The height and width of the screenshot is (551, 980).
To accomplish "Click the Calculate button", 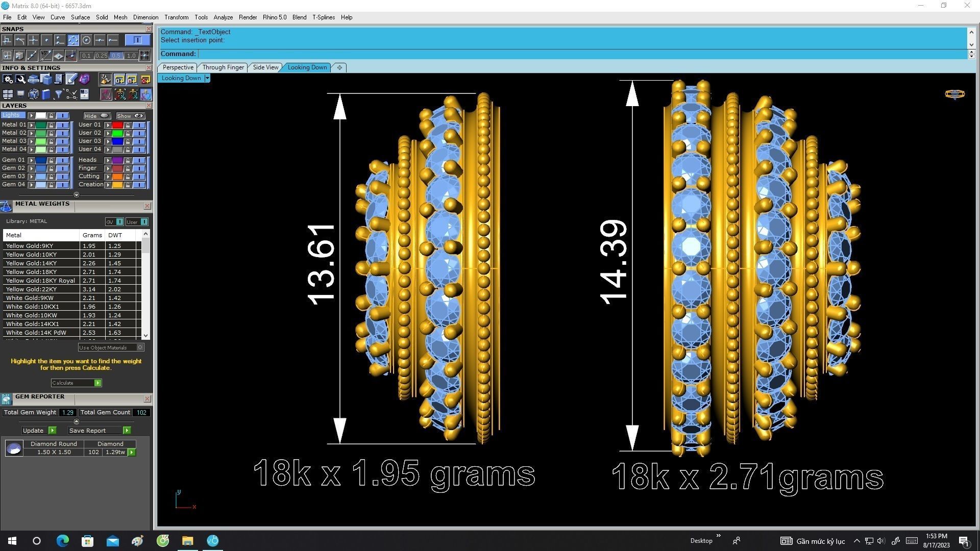I will pyautogui.click(x=76, y=383).
